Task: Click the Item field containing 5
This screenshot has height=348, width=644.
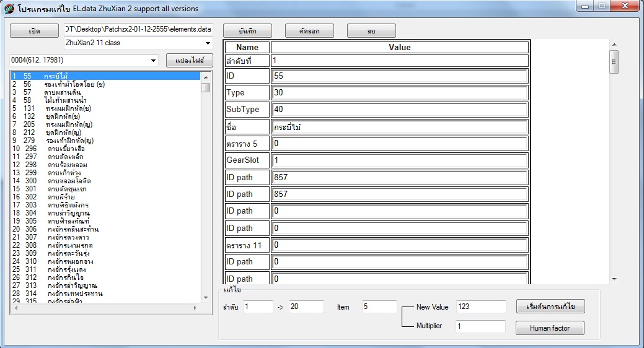Action: pos(379,307)
